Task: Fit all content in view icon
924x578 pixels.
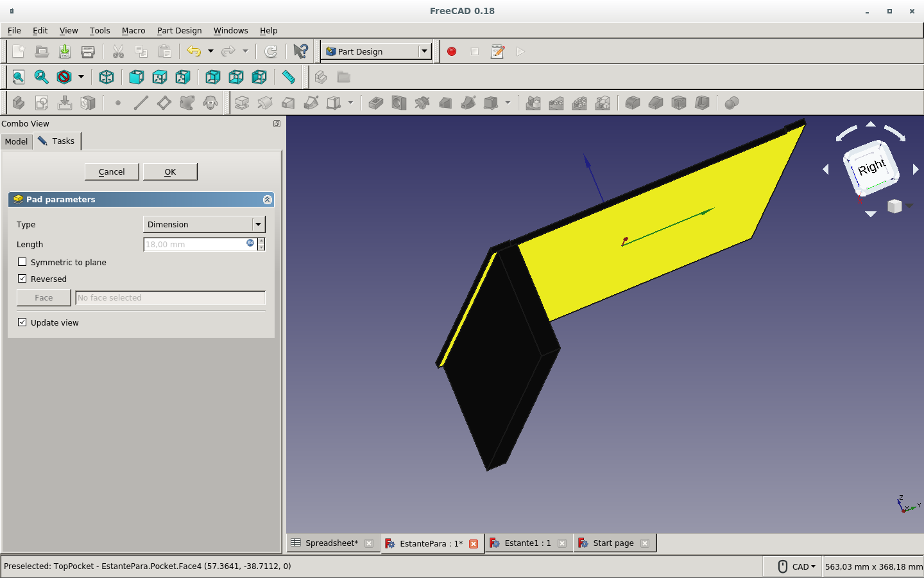Action: 19,77
